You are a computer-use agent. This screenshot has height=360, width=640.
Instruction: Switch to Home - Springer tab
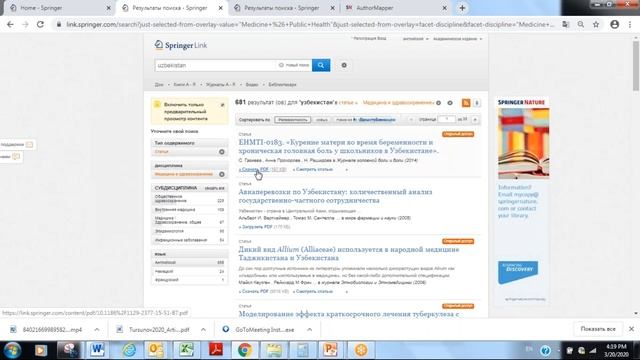tap(60, 8)
